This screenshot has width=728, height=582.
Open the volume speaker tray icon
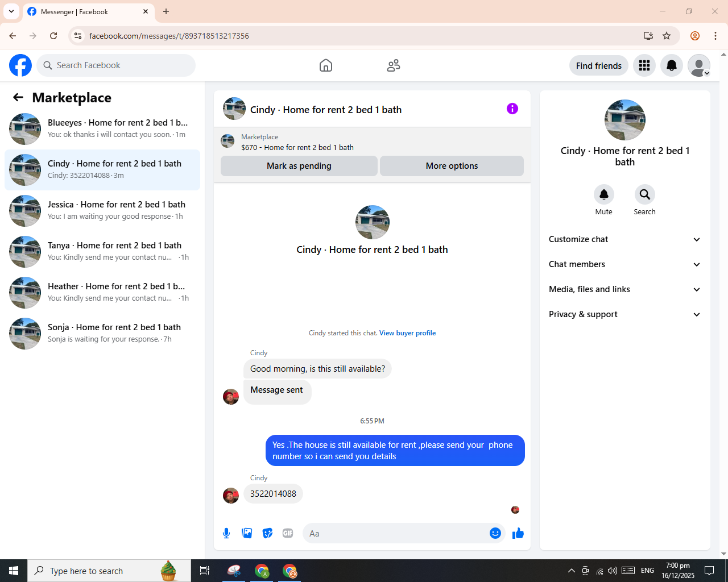tap(613, 571)
